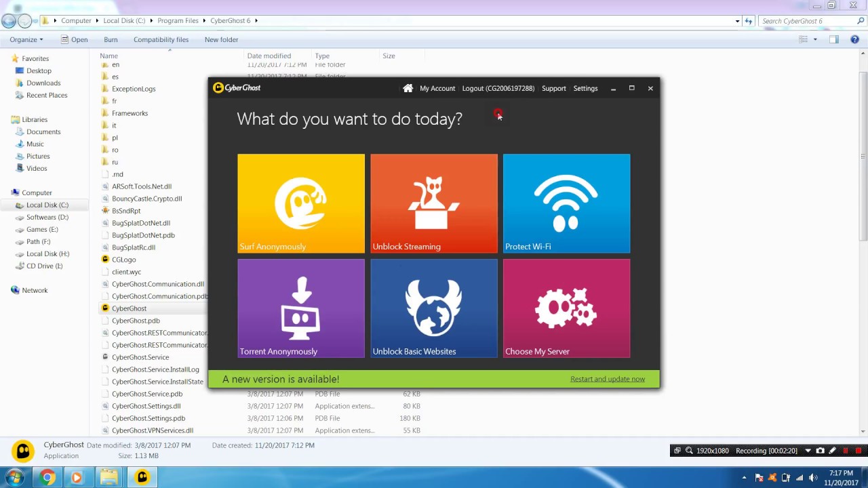Open Explorer Help icon
The width and height of the screenshot is (868, 488).
tap(854, 39)
